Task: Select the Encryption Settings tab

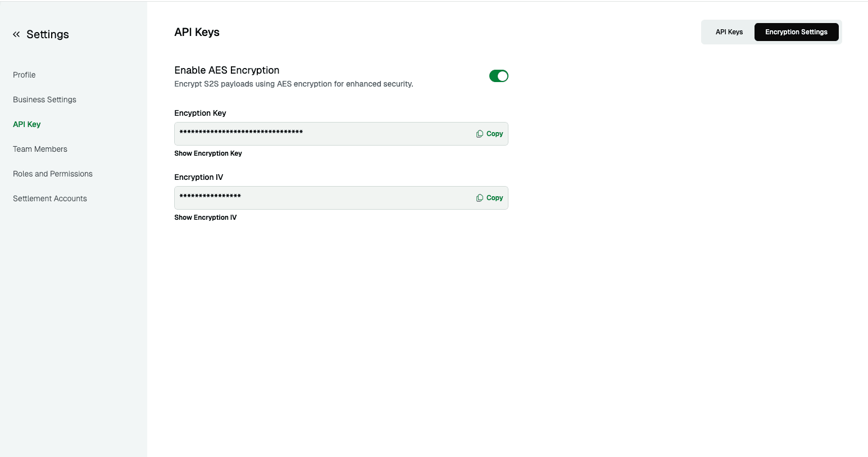Action: [796, 32]
